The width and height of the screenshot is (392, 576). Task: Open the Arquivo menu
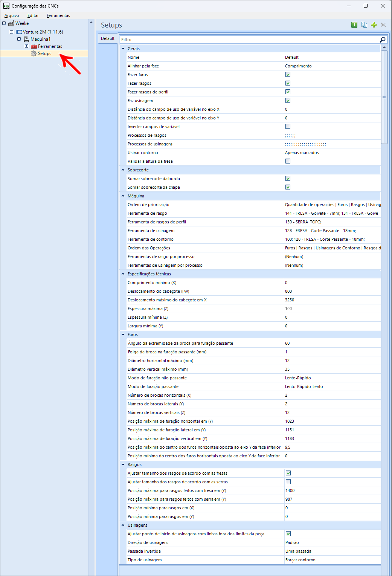[12, 15]
